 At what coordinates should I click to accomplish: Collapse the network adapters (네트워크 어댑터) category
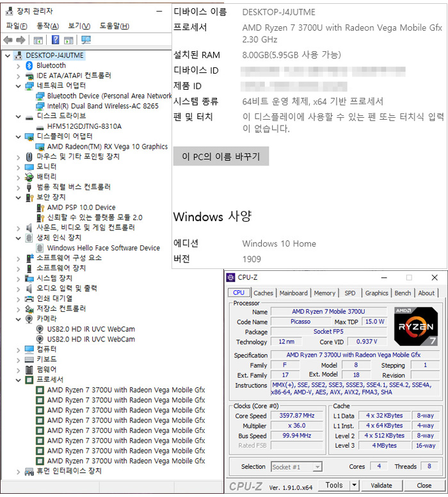tap(19, 86)
